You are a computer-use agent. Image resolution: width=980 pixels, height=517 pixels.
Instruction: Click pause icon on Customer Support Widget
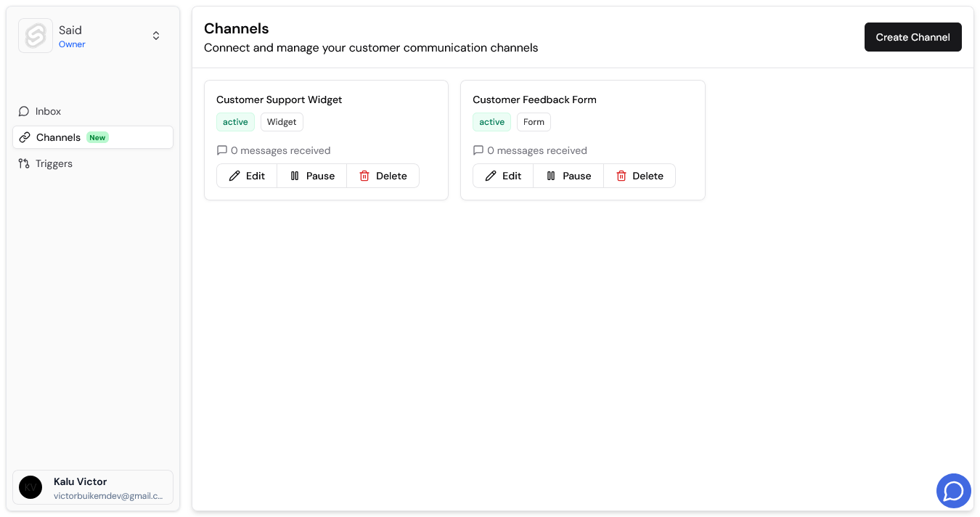295,176
